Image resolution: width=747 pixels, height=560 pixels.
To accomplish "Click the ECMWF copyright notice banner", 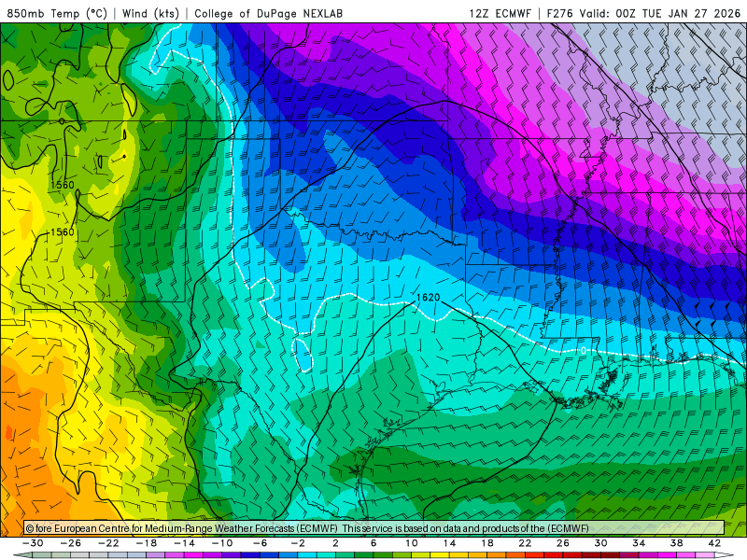I will click(374, 528).
